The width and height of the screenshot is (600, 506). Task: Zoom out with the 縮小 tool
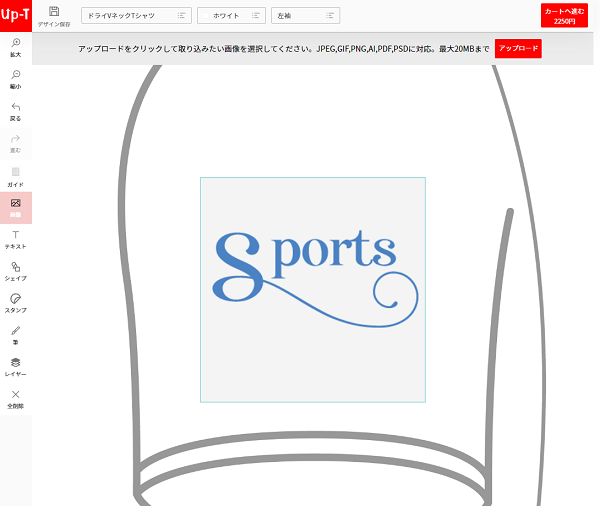[15, 79]
